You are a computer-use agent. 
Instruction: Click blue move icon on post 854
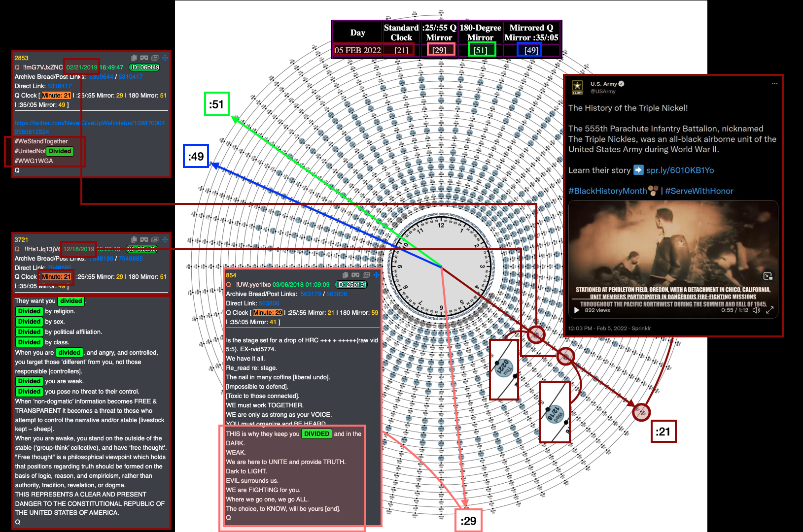377,275
